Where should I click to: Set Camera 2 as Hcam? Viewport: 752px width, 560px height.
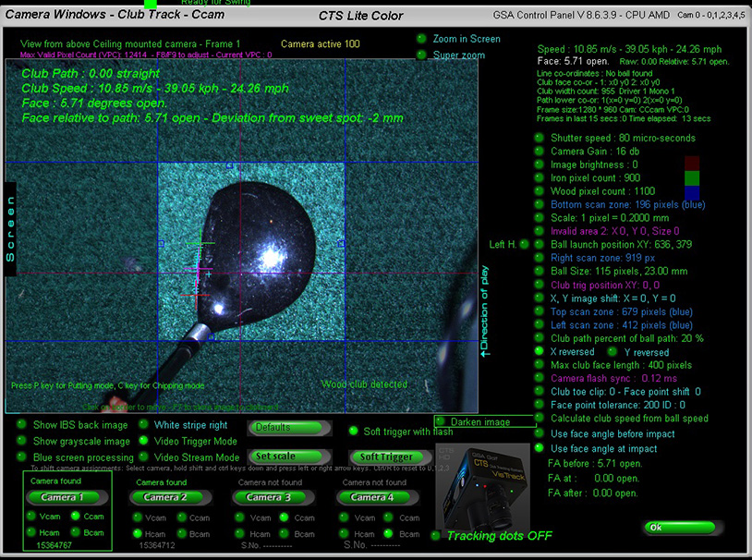pyautogui.click(x=138, y=533)
